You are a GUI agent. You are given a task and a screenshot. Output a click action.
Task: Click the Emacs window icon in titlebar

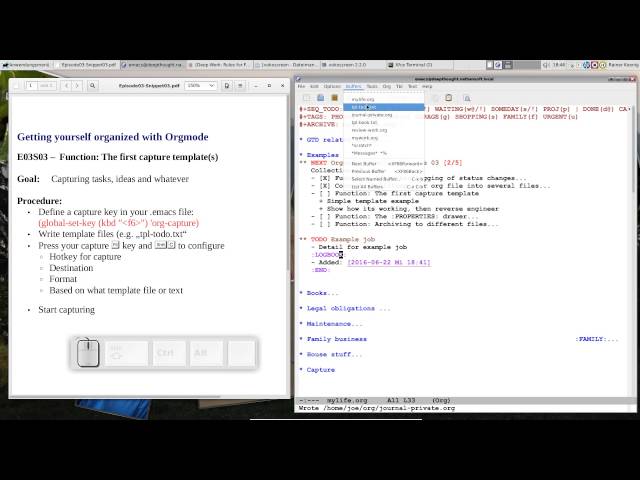click(298, 79)
